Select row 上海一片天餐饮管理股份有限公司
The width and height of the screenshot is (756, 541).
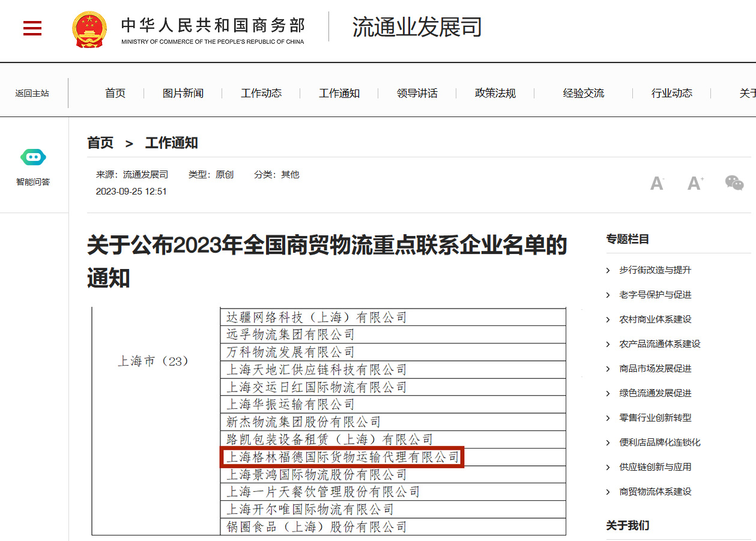(x=393, y=492)
